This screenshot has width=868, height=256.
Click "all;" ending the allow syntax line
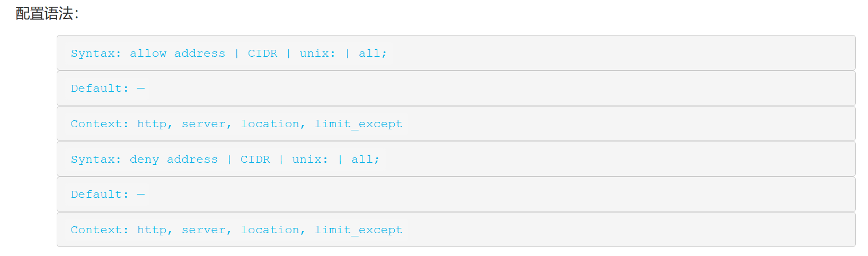pyautogui.click(x=373, y=54)
